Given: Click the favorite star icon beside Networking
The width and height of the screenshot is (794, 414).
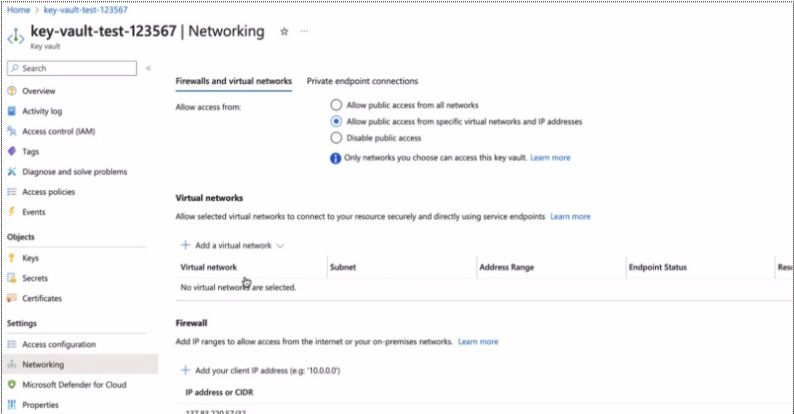Looking at the screenshot, I should click(x=284, y=32).
